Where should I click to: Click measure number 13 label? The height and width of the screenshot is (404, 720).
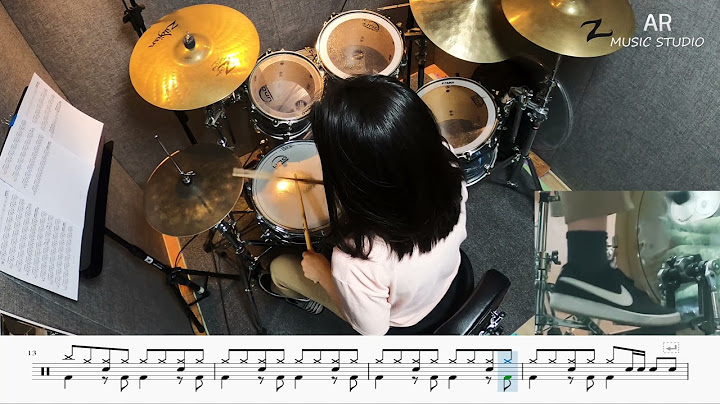click(x=32, y=353)
